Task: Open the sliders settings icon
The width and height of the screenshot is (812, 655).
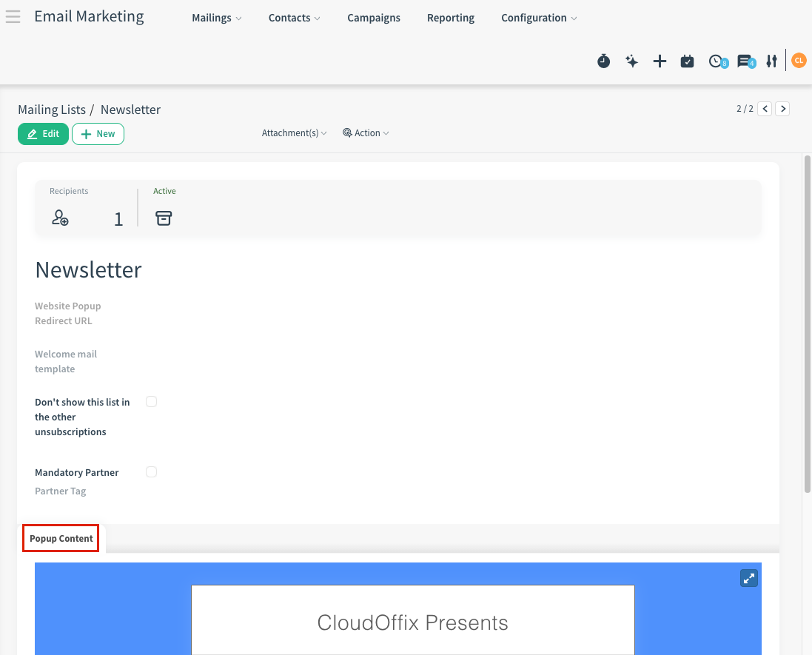Action: [771, 61]
